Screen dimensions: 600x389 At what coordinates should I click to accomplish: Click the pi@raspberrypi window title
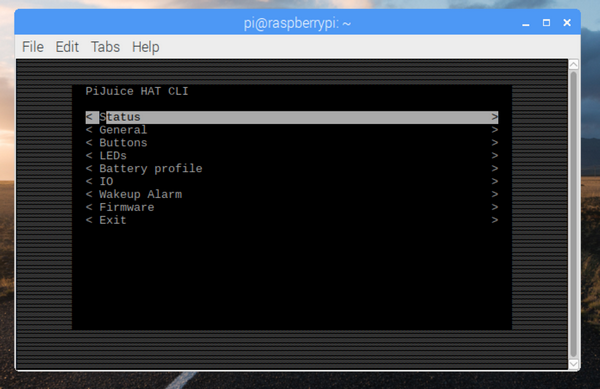[x=297, y=23]
